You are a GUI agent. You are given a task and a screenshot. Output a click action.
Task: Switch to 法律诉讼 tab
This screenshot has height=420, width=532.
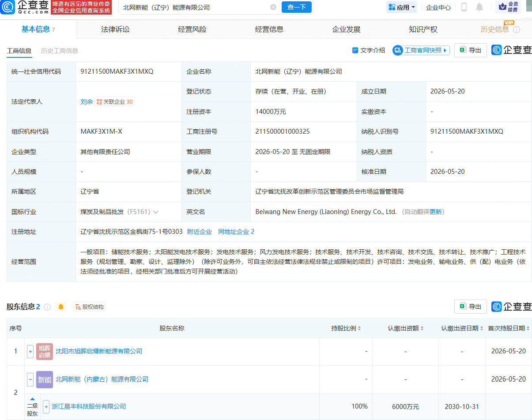tap(115, 30)
